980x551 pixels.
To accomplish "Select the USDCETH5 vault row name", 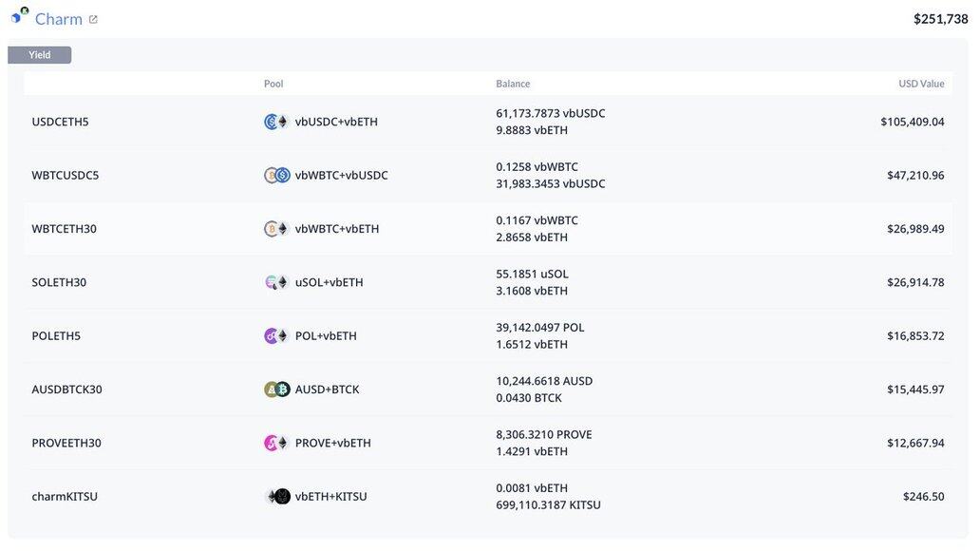I will click(60, 122).
